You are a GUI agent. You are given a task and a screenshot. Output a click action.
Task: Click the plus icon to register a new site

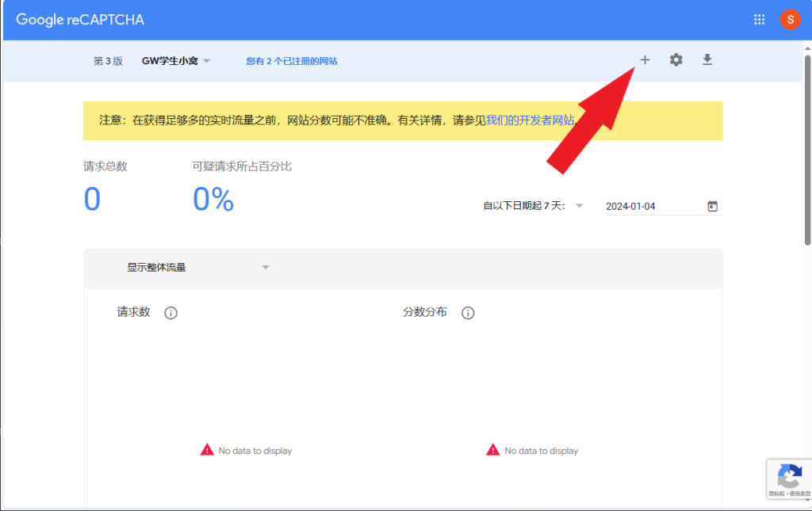(645, 60)
